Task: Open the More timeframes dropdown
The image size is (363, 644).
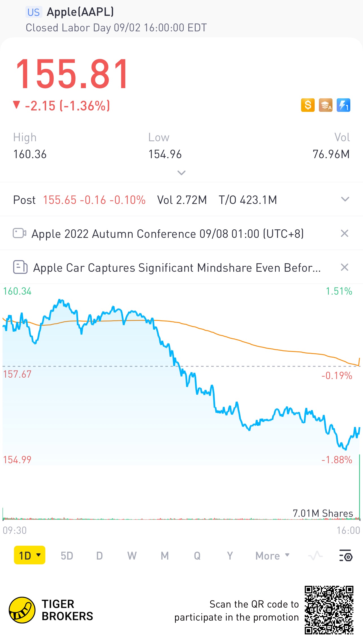Action: [x=273, y=556]
